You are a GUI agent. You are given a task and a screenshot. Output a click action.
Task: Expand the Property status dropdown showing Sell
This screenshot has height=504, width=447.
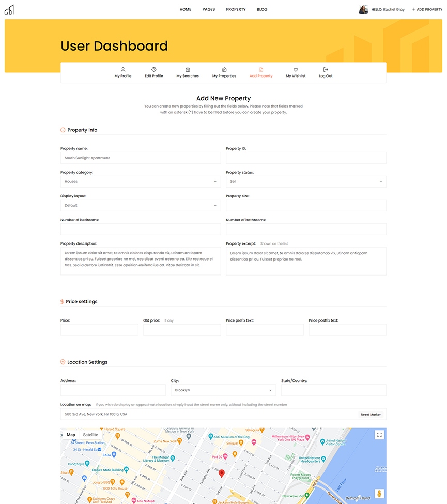306,181
